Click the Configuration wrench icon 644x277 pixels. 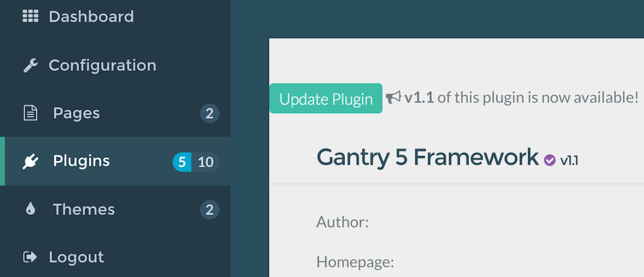pyautogui.click(x=31, y=65)
